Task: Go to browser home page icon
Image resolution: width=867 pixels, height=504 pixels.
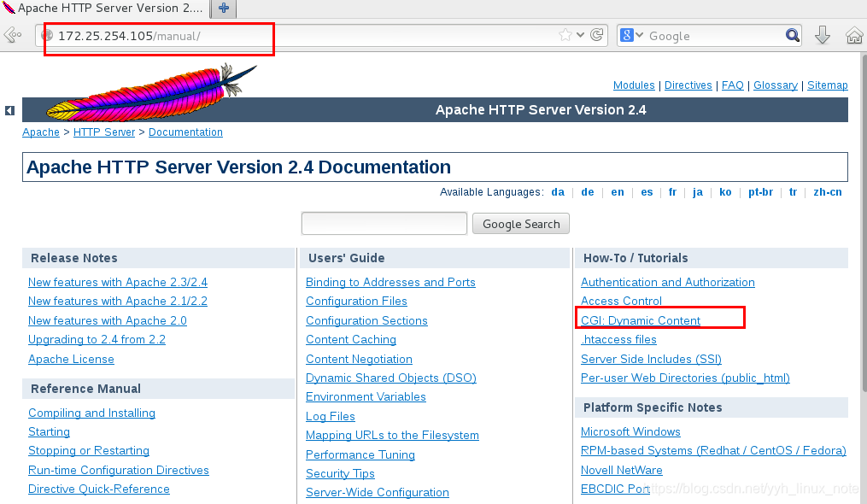Action: tap(854, 35)
